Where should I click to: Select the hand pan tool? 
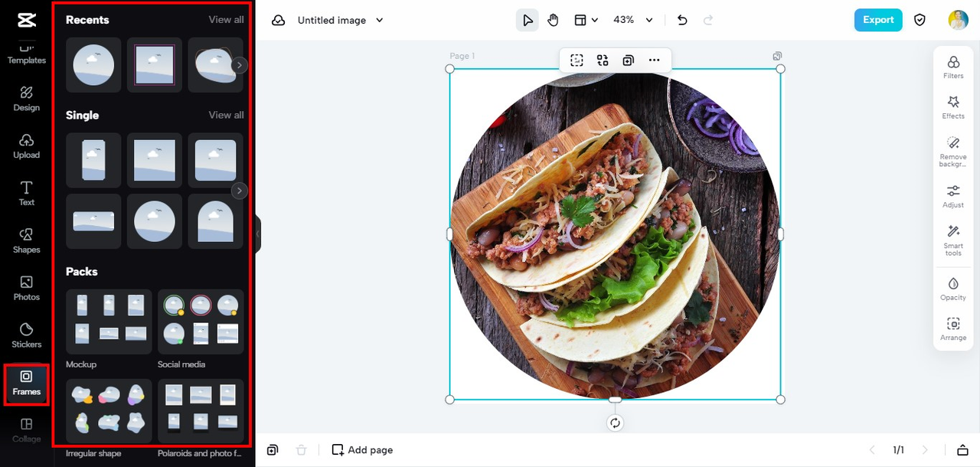[x=553, y=20]
